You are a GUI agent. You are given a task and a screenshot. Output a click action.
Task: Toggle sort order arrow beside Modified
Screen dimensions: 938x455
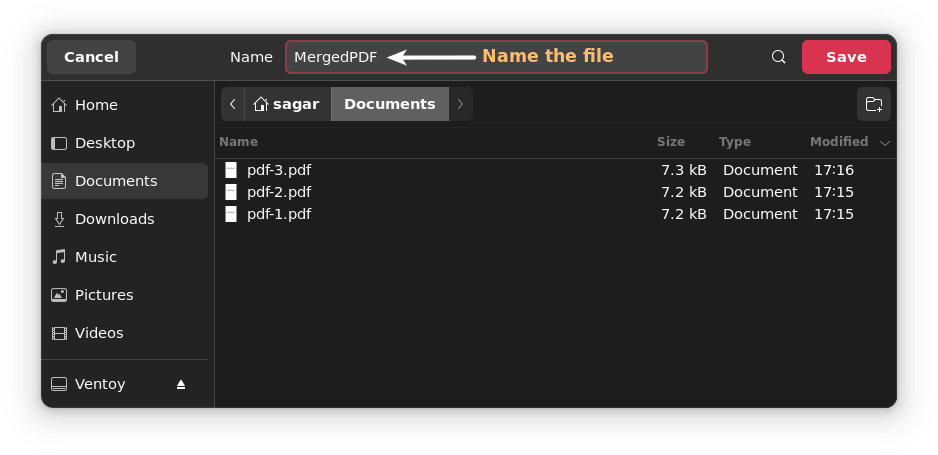[884, 143]
